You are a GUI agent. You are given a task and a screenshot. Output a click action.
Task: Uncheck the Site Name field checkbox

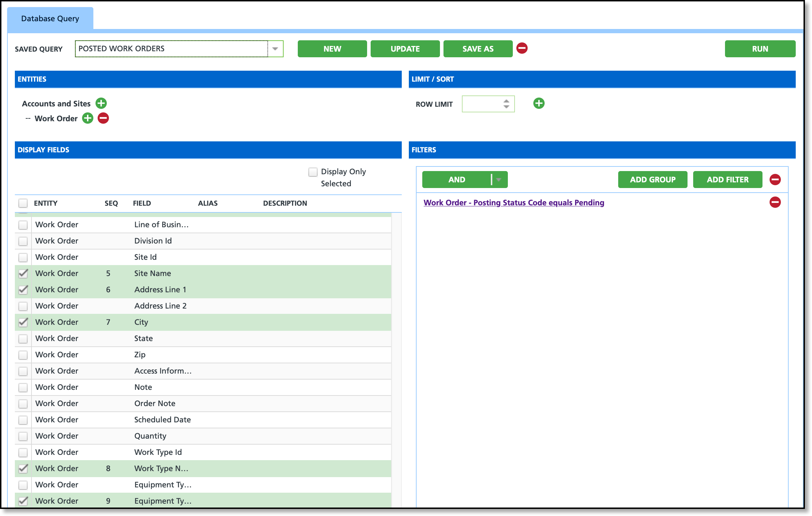(23, 273)
